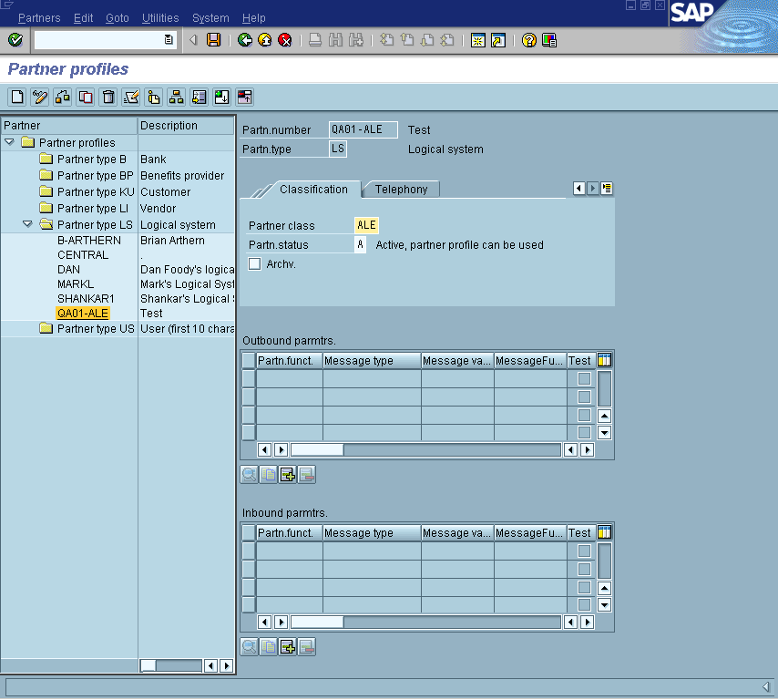The image size is (778, 700).
Task: Toggle Test checkbox in third Inbound row
Action: click(x=585, y=587)
